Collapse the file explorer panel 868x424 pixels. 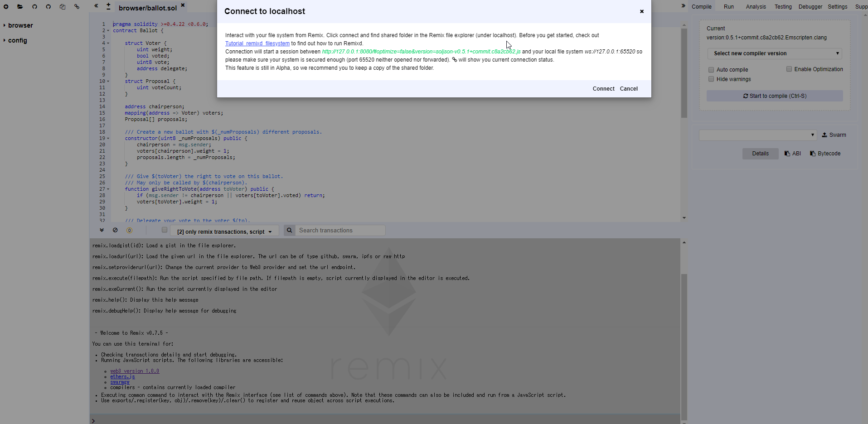pyautogui.click(x=96, y=6)
